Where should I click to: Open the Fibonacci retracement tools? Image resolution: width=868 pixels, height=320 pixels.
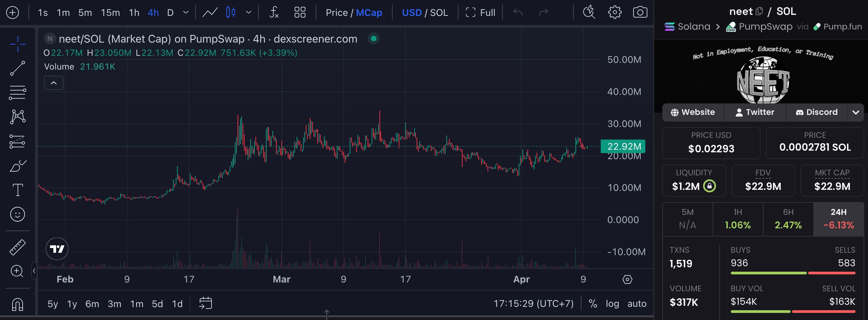pos(18,93)
